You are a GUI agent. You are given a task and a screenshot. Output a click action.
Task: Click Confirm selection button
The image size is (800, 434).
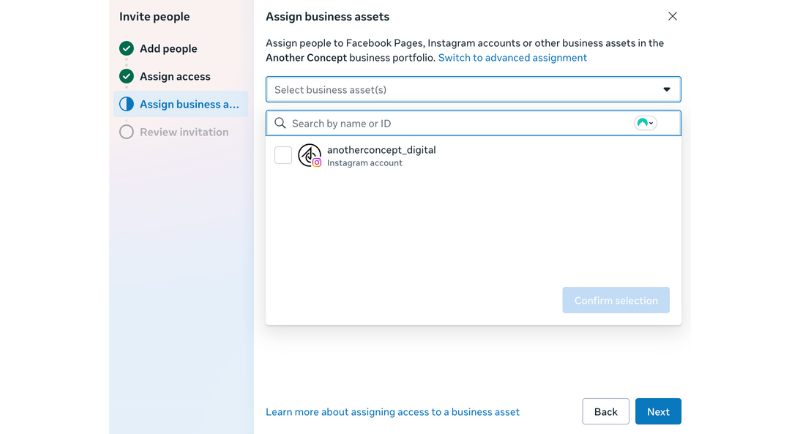tap(616, 300)
